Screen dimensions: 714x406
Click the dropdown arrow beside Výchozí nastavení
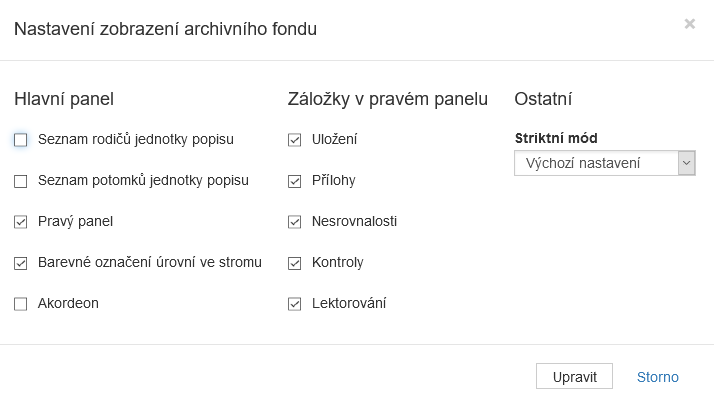686,163
